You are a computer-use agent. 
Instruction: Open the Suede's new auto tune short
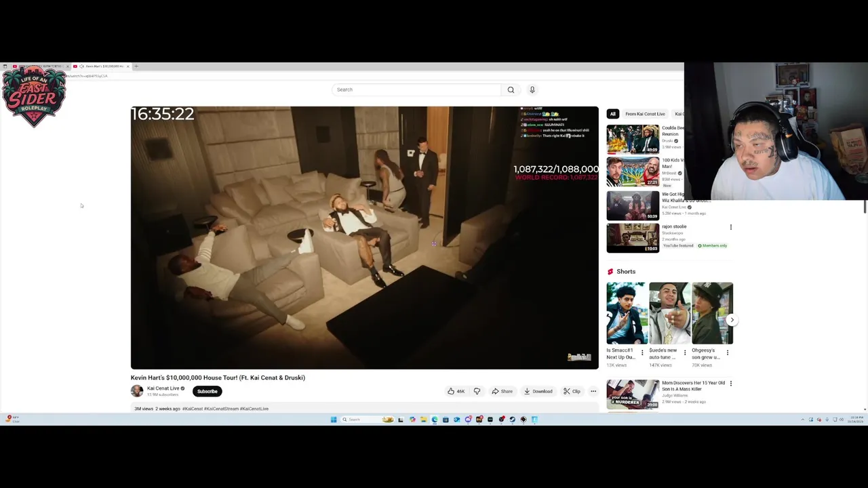(669, 313)
